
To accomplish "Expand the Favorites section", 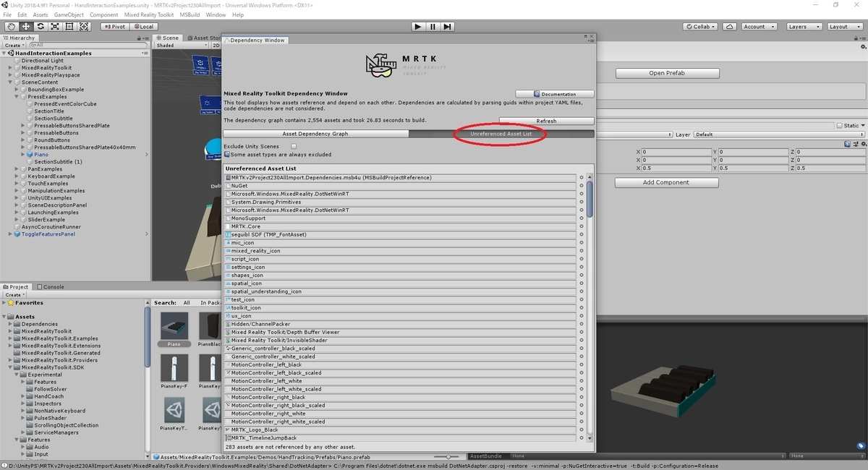I will click(x=4, y=303).
